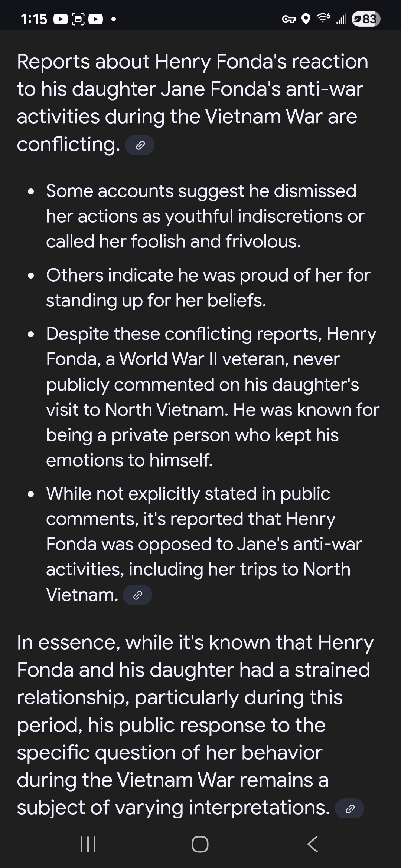Viewport: 401px width, 868px height.
Task: Tap the Wi-Fi 6 status icon
Action: pos(323,18)
